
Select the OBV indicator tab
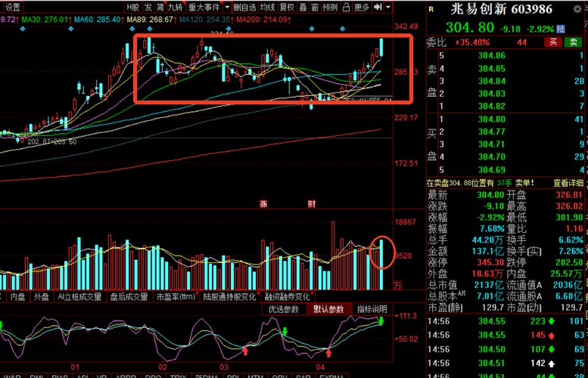pyautogui.click(x=279, y=376)
